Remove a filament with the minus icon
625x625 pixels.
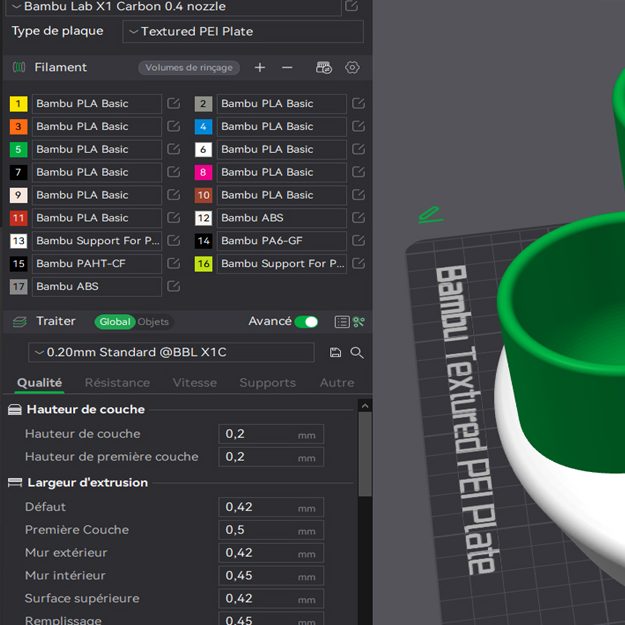tap(287, 68)
